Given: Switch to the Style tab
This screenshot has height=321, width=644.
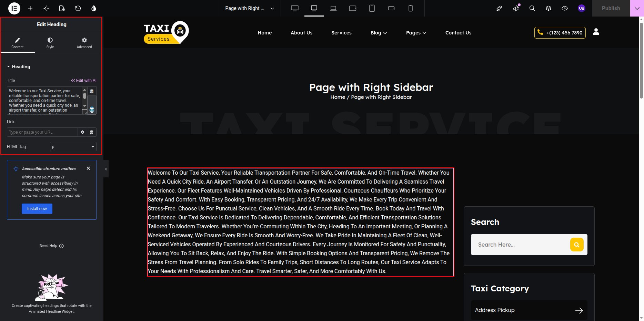Looking at the screenshot, I should 50,43.
